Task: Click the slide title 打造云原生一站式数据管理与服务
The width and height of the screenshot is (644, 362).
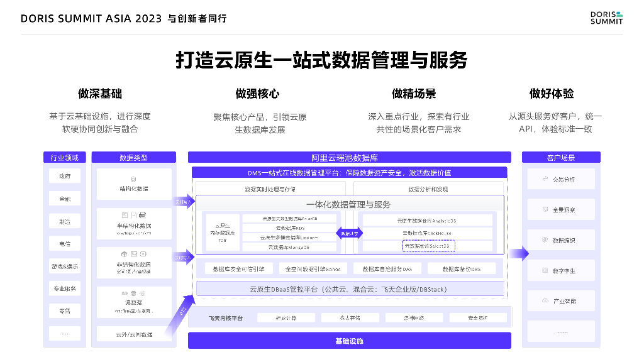Action: 321,60
